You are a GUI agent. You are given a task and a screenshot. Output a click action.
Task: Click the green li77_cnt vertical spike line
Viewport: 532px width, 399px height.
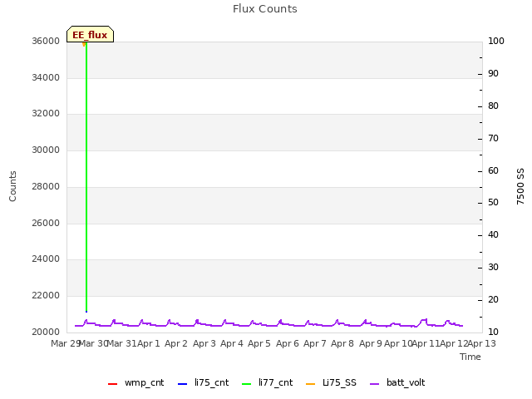click(86, 176)
